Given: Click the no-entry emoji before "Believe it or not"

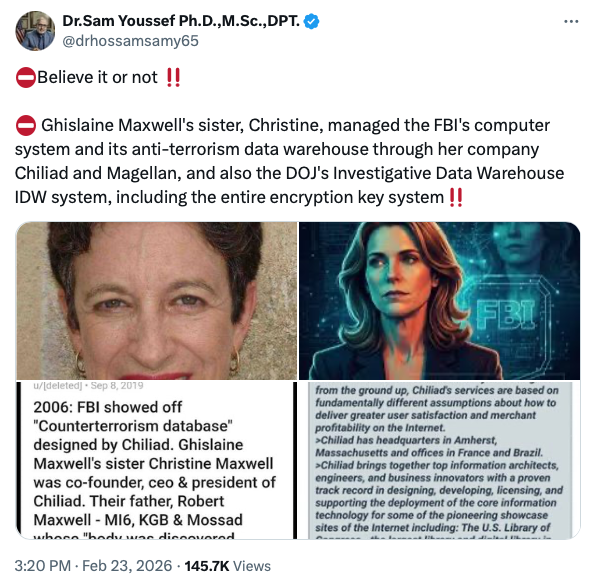Looking at the screenshot, I should click(26, 78).
